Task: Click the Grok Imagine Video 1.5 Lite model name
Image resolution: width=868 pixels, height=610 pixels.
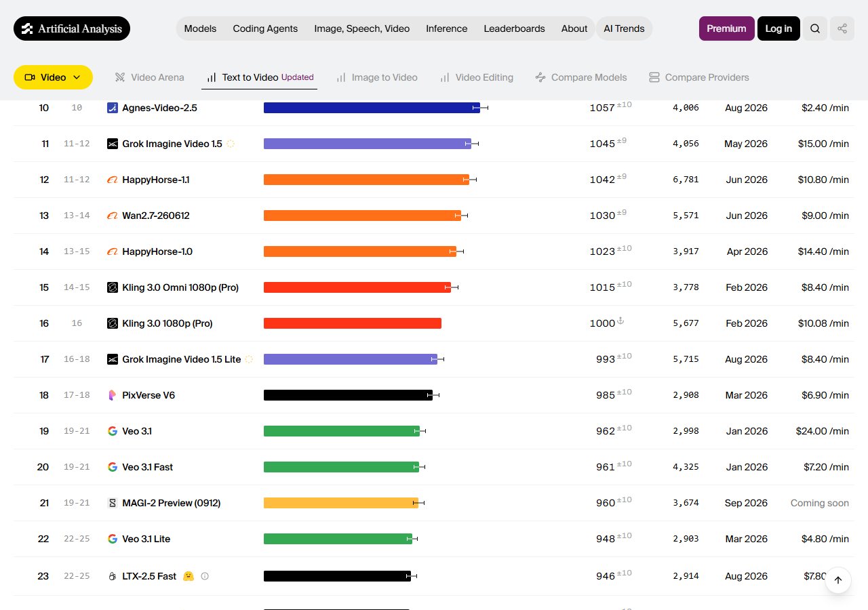Action: 181,359
